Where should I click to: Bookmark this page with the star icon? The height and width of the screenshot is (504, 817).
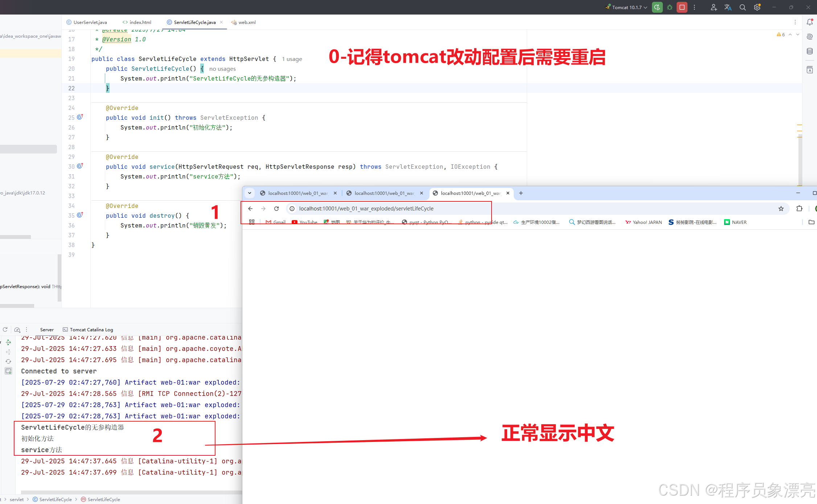[781, 209]
